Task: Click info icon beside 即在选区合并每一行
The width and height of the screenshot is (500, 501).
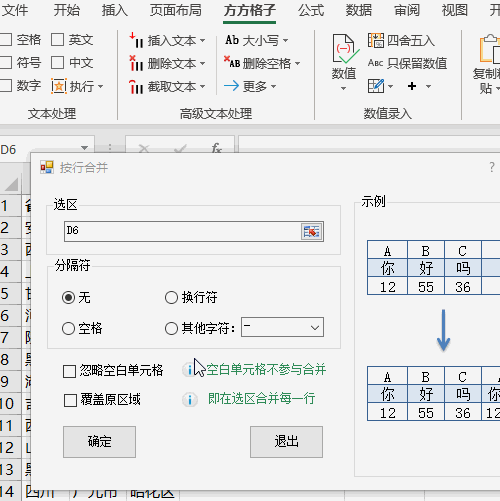Action: click(x=190, y=399)
